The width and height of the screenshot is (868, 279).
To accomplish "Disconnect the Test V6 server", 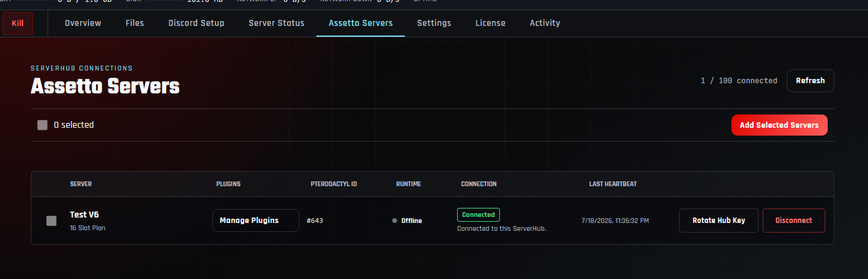I will pyautogui.click(x=793, y=221).
